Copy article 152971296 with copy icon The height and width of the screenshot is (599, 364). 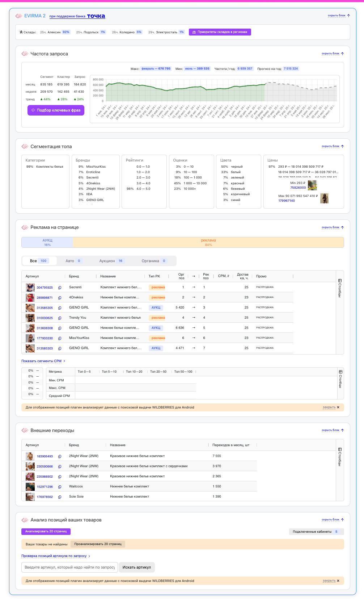click(x=60, y=487)
